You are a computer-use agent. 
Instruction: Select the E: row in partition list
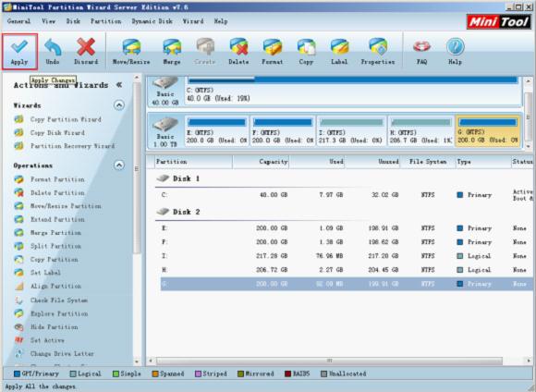click(346, 228)
